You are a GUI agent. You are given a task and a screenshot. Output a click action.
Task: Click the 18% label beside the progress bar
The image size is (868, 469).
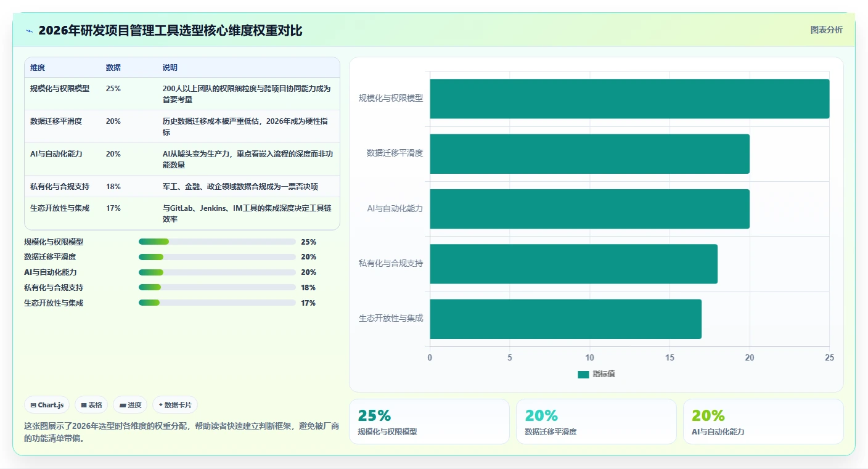tap(308, 288)
